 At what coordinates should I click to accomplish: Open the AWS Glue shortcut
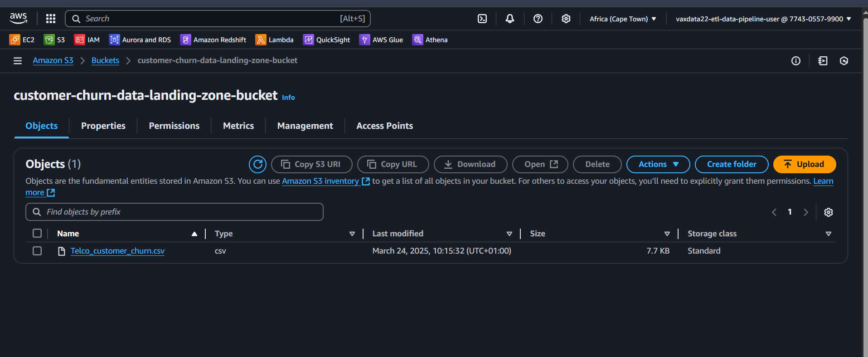381,40
